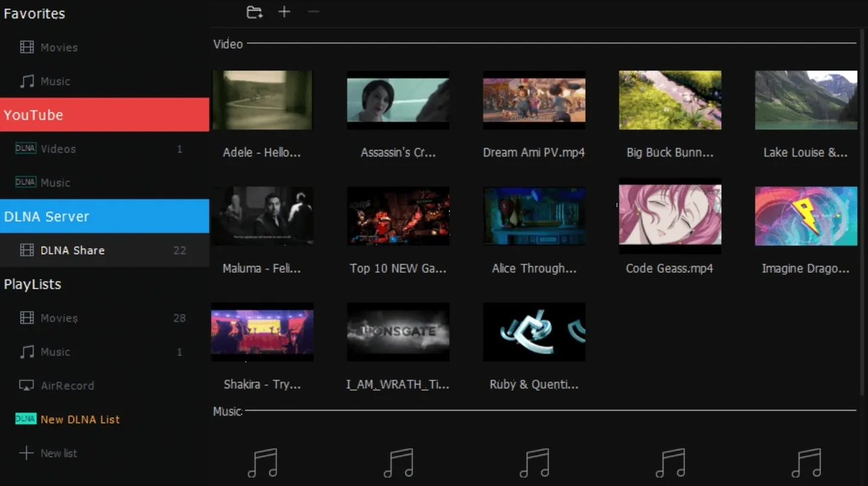The image size is (868, 486).
Task: Open the Dream Ami PV.mp4 thumbnail
Action: point(534,100)
